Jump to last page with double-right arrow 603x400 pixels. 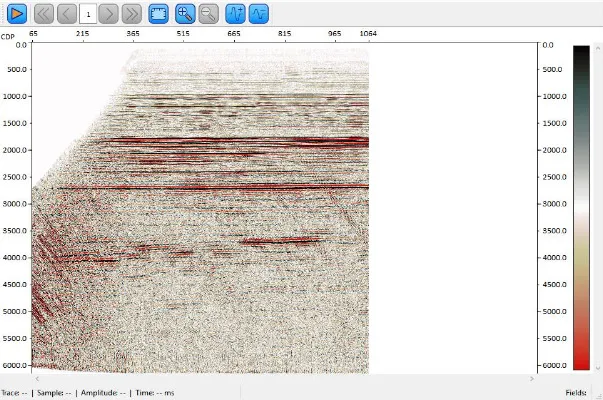click(132, 14)
